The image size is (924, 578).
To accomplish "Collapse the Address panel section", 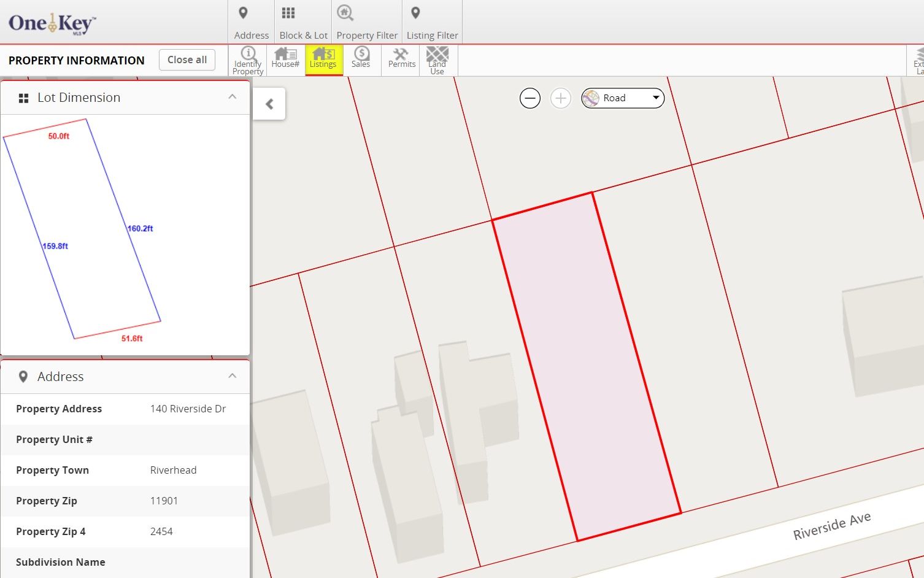I will (232, 376).
